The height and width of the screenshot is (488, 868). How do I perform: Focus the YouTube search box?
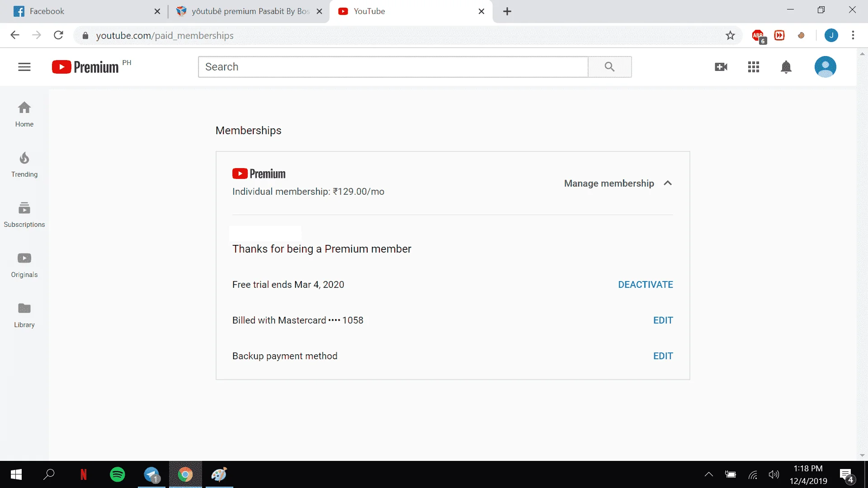tap(393, 67)
